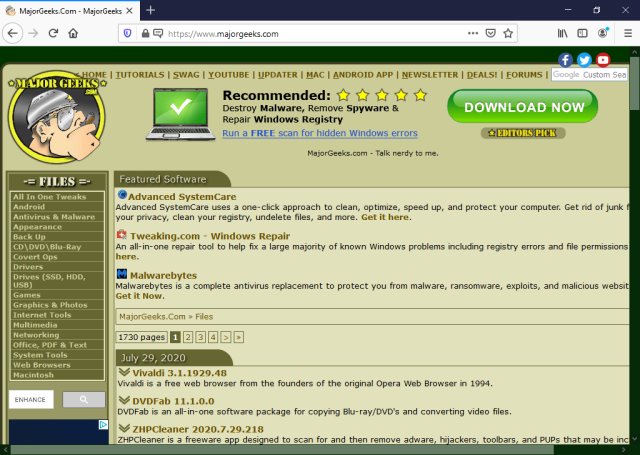
Task: Open YOUTUBE in the top nav
Action: coord(229,75)
